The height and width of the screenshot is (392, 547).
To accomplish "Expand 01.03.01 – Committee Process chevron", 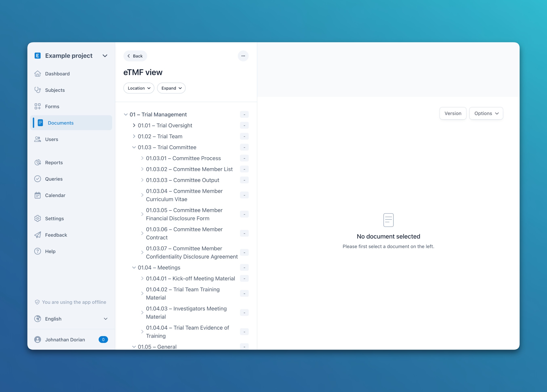I will coord(142,158).
